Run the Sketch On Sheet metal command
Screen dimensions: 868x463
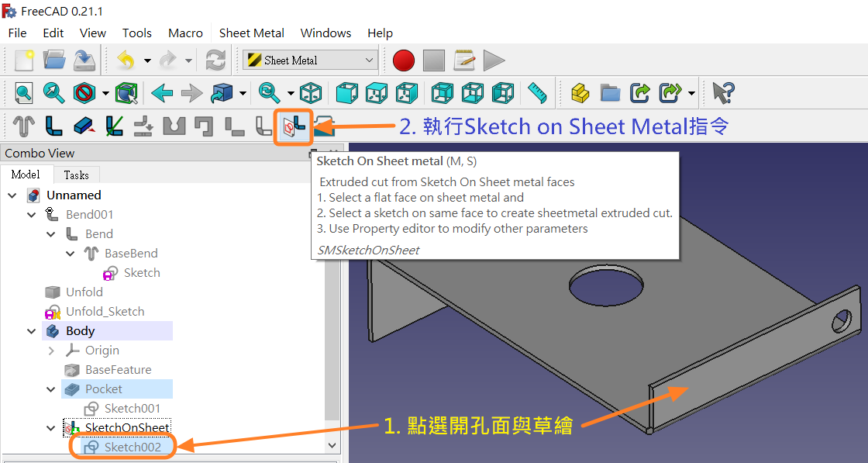[294, 126]
